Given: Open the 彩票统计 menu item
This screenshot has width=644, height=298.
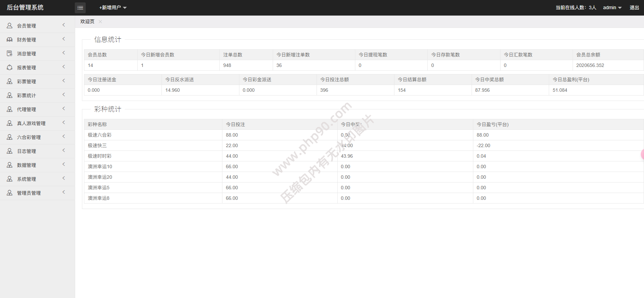Looking at the screenshot, I should click(27, 95).
